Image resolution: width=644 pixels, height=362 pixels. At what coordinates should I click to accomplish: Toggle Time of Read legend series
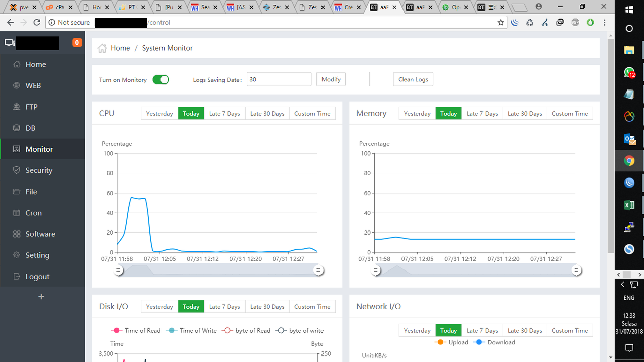tap(135, 331)
